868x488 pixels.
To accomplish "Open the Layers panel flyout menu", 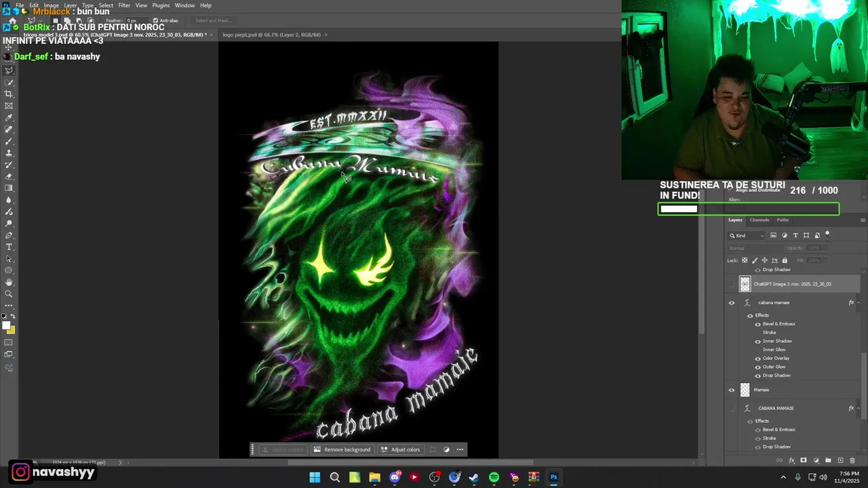I will coord(863,220).
